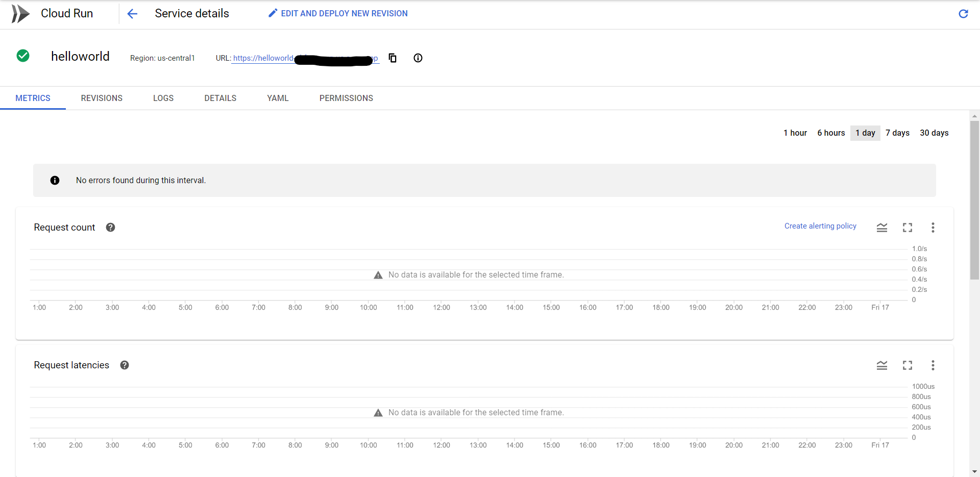Viewport: 980px width, 477px height.
Task: Click 12:00 label on Request count axis
Action: [x=442, y=307]
